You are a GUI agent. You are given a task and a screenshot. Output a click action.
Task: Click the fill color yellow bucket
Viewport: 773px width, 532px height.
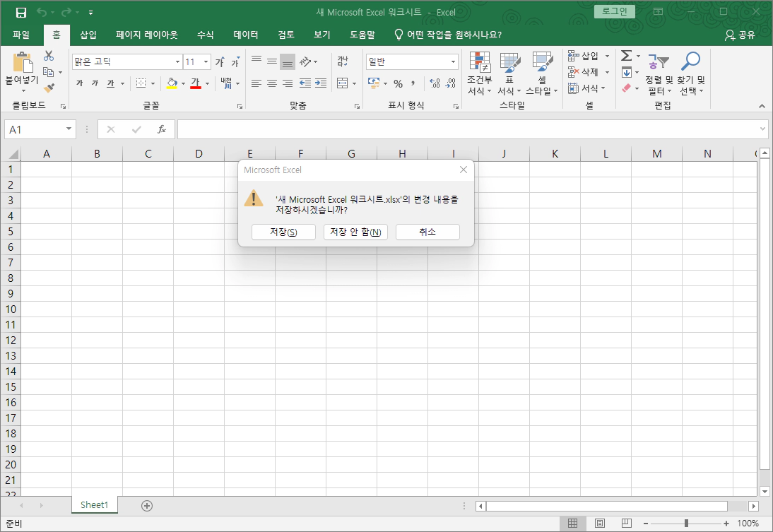point(172,83)
